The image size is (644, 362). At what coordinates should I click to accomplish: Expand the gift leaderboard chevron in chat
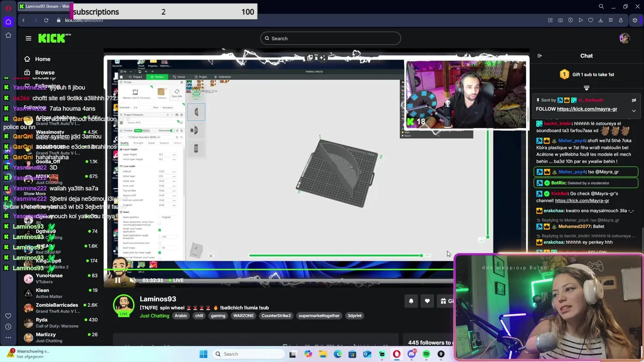coord(586,88)
